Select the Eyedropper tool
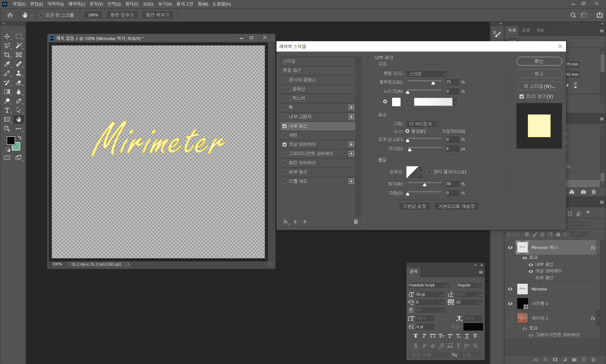Screen dimensions: 606x364 7,64
